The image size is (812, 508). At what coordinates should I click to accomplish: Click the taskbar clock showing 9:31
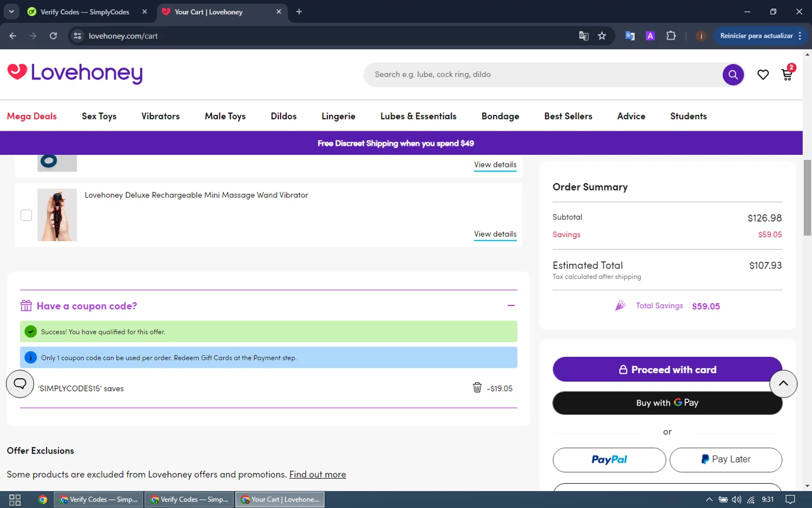[768, 499]
